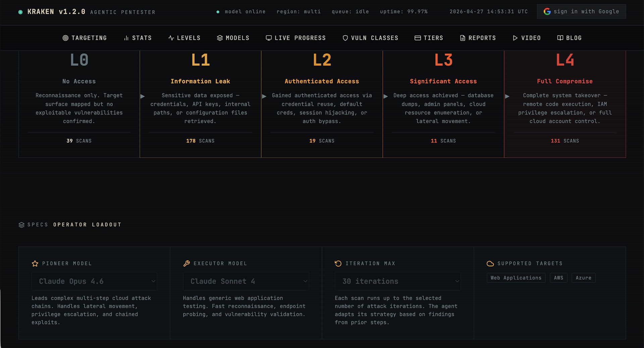644x348 pixels.
Task: Click the Vuln Classes shield icon
Action: pos(345,38)
